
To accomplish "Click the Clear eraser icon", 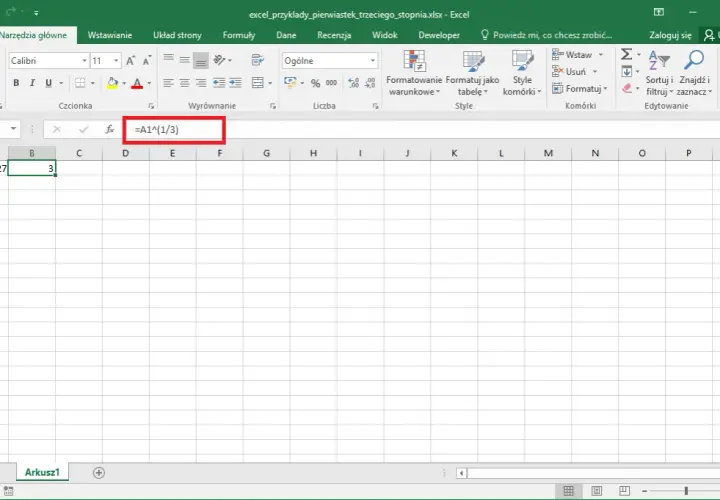I will [627, 88].
